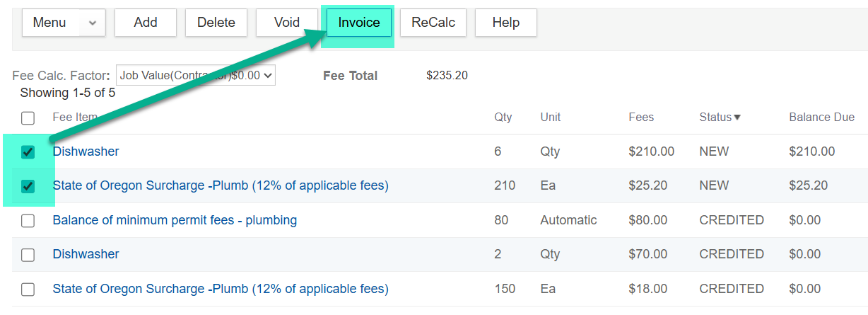Open the $18.00 State of Oregon Surcharge link
The width and height of the screenshot is (868, 315).
(221, 289)
